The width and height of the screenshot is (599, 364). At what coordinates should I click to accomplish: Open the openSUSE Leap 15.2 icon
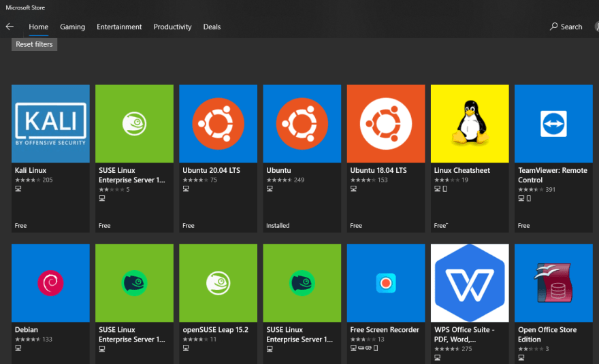[218, 283]
